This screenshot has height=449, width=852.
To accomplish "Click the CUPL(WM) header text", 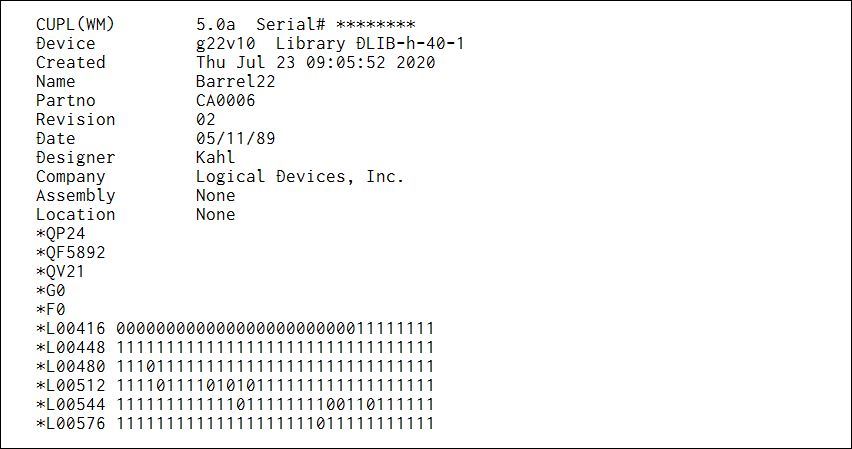I will 75,24.
